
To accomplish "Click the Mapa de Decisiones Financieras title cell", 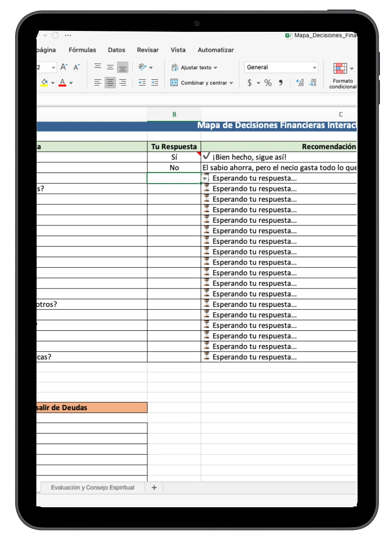I will 197,126.
